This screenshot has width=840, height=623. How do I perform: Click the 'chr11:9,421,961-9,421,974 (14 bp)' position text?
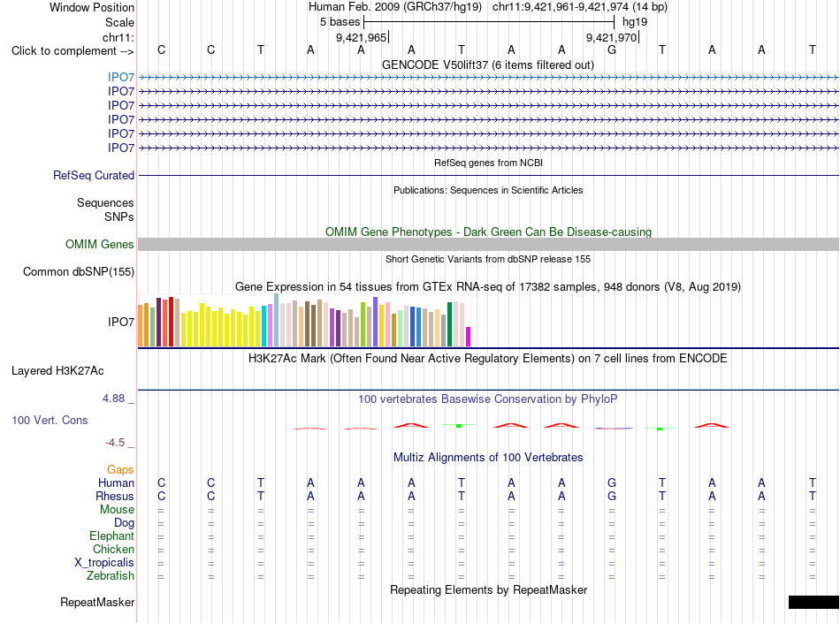[580, 7]
